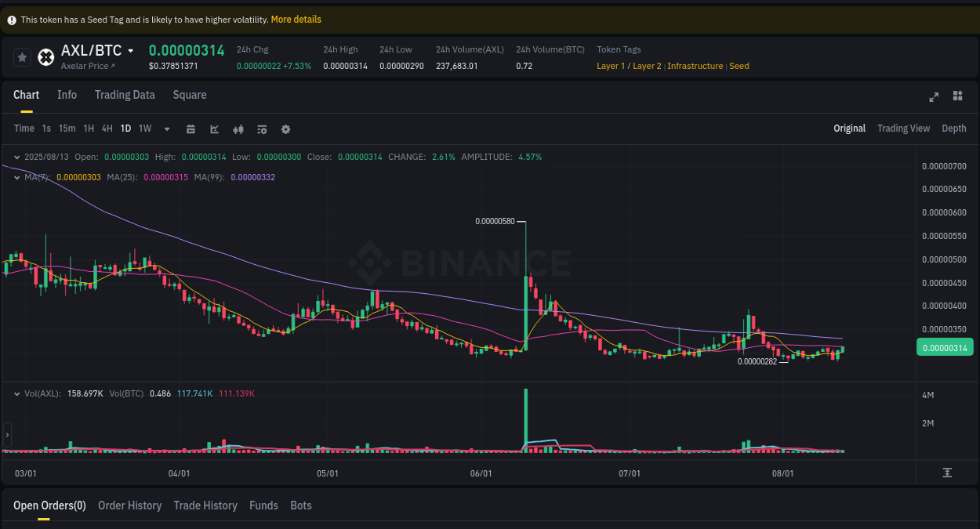This screenshot has height=529, width=980.
Task: Open the Square tab
Action: tap(189, 95)
